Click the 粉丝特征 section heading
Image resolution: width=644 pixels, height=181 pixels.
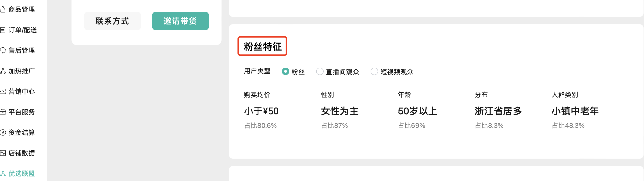click(x=262, y=46)
